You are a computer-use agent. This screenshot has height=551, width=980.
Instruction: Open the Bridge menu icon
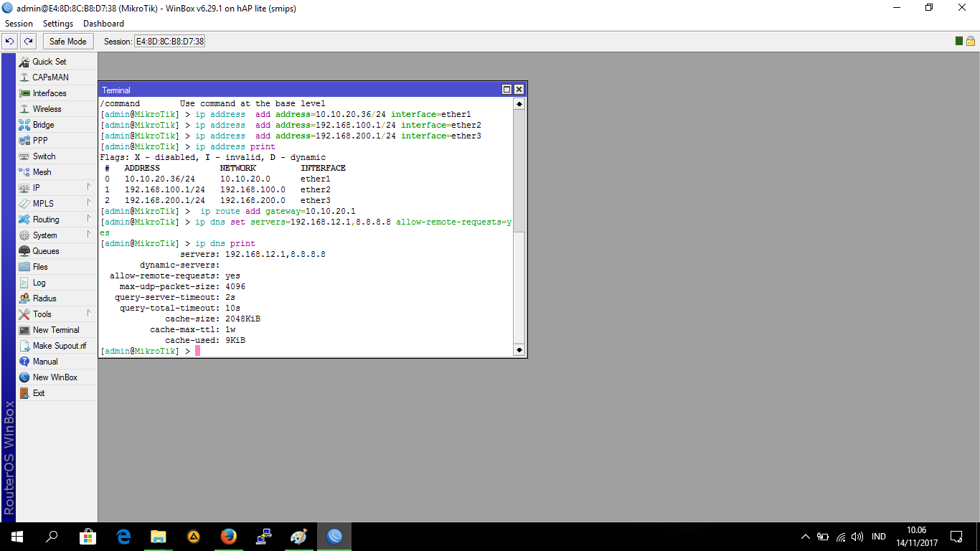point(24,125)
